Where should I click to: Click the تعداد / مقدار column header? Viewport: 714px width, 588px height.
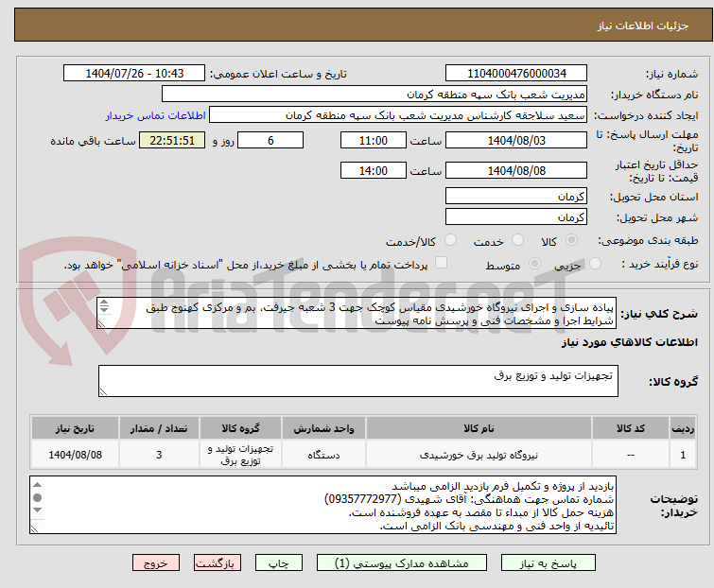coord(159,428)
